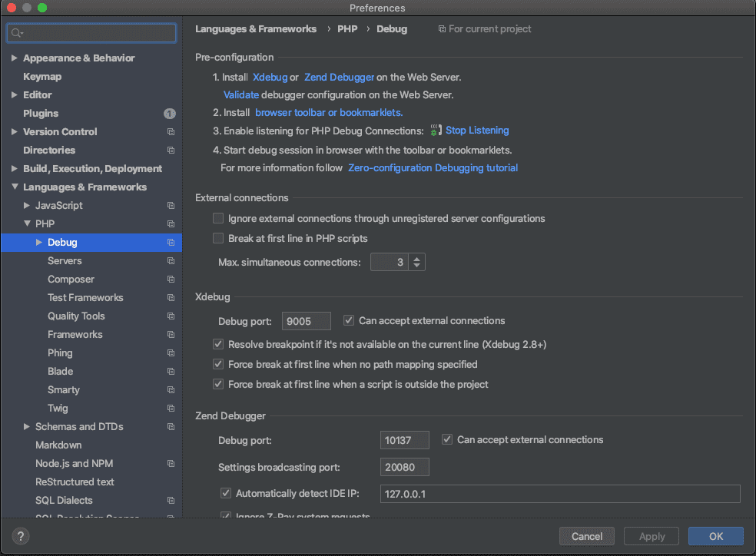Image resolution: width=756 pixels, height=556 pixels.
Task: Select Servers under PHP settings
Action: click(65, 261)
